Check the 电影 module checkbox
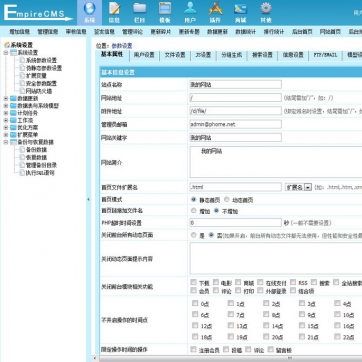 tap(216, 282)
